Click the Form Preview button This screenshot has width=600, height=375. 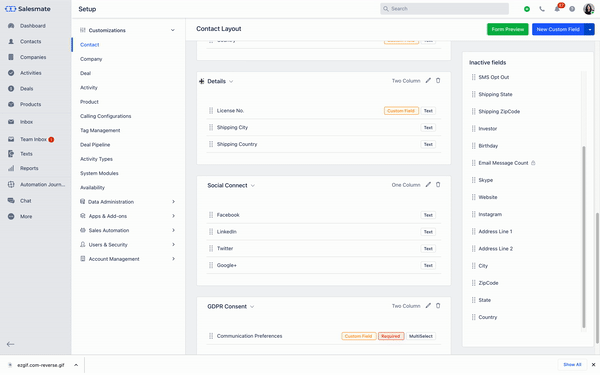pos(507,29)
